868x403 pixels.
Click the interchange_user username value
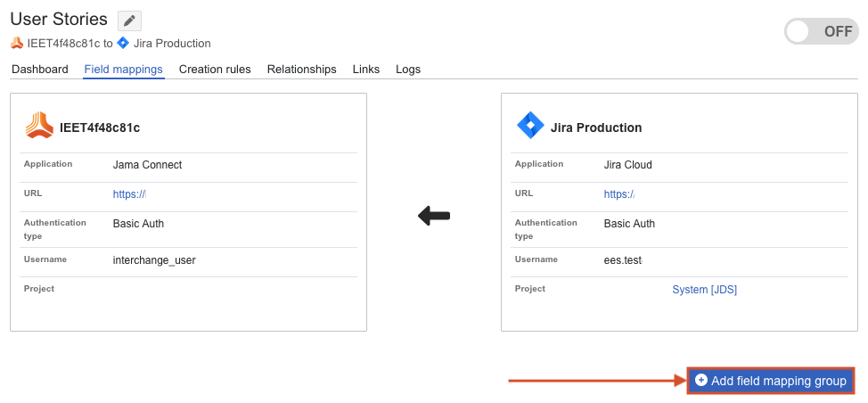pos(154,260)
